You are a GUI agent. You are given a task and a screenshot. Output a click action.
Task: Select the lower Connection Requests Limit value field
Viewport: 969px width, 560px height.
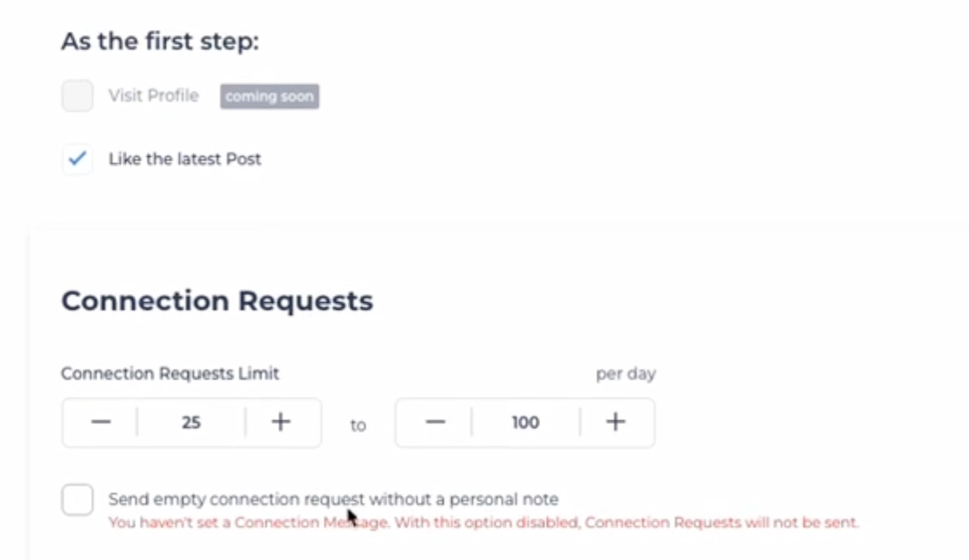[191, 423]
